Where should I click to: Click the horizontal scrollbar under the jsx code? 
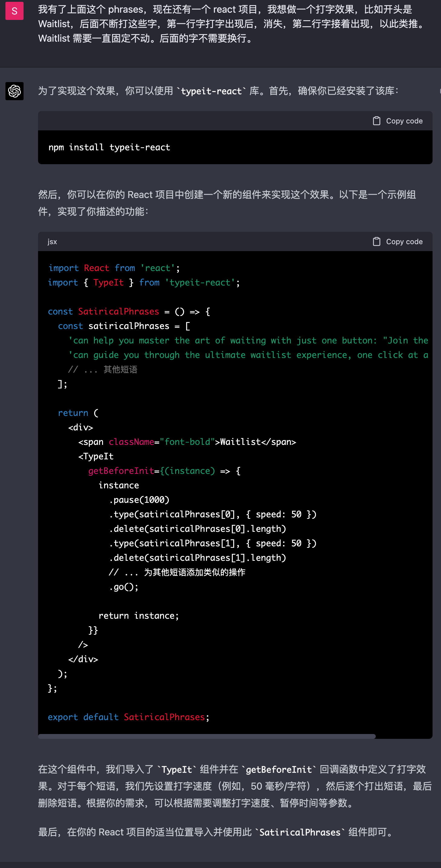coord(206,736)
